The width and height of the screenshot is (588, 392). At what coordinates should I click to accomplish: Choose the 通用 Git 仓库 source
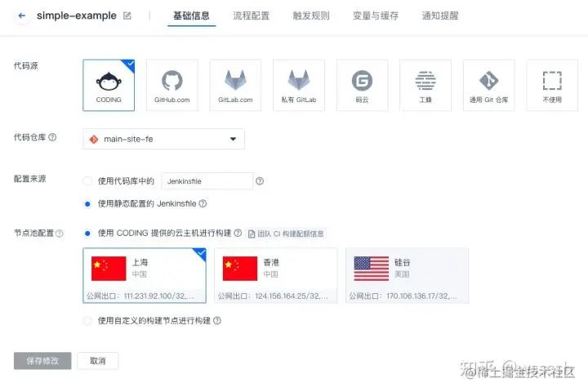(489, 85)
